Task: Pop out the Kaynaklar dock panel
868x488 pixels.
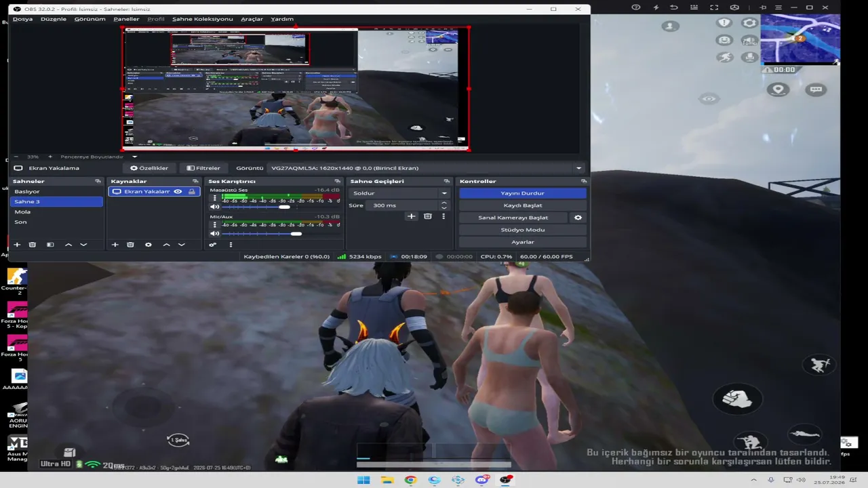Action: (195, 182)
